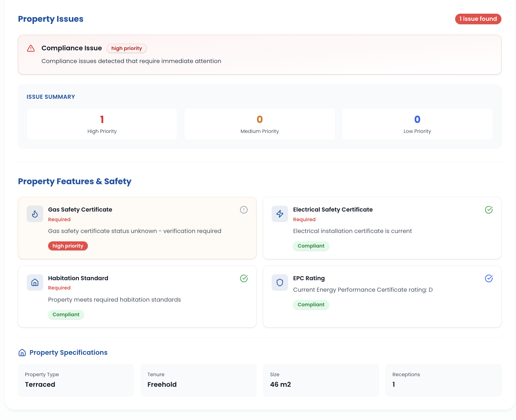Open the Tenure Freehold specification card
This screenshot has width=516, height=420.
coord(198,380)
